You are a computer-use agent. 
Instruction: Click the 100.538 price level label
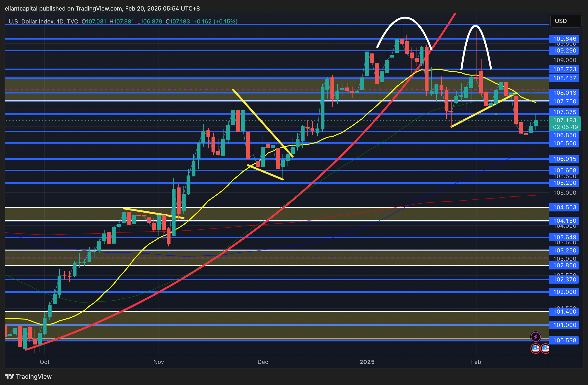click(x=564, y=340)
